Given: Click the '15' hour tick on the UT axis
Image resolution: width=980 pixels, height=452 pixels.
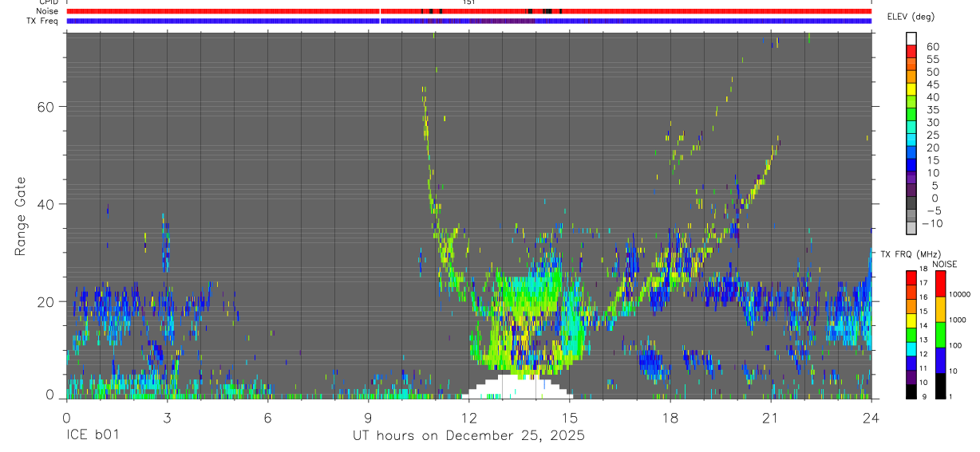Looking at the screenshot, I should click(x=569, y=416).
